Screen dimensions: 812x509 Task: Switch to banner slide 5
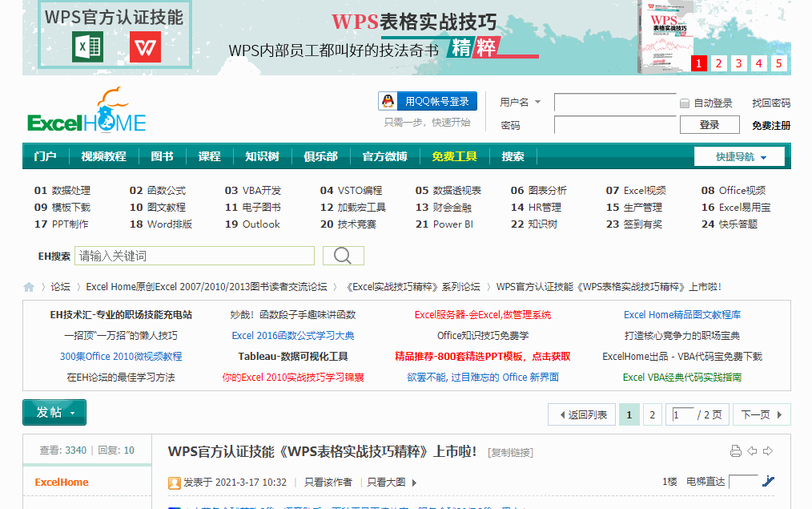pyautogui.click(x=779, y=63)
